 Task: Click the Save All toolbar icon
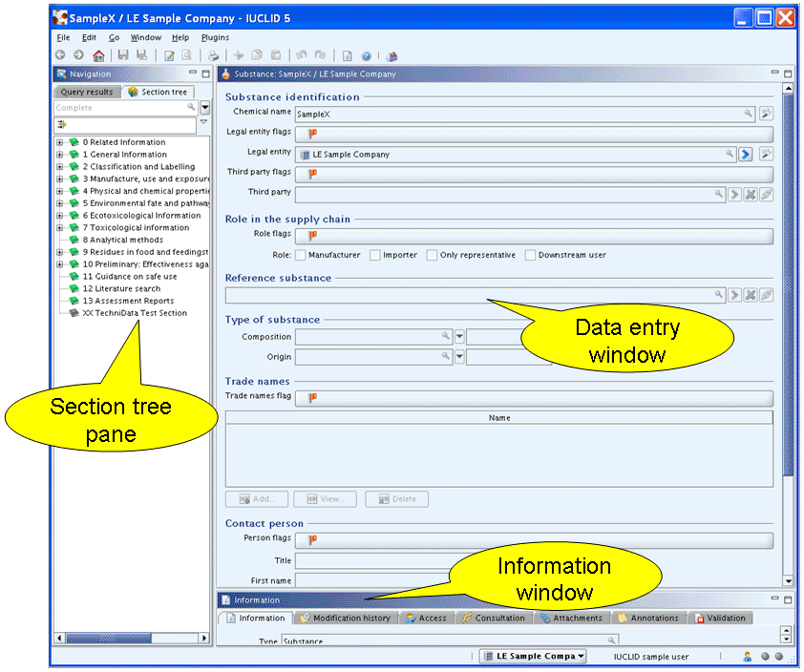(142, 55)
